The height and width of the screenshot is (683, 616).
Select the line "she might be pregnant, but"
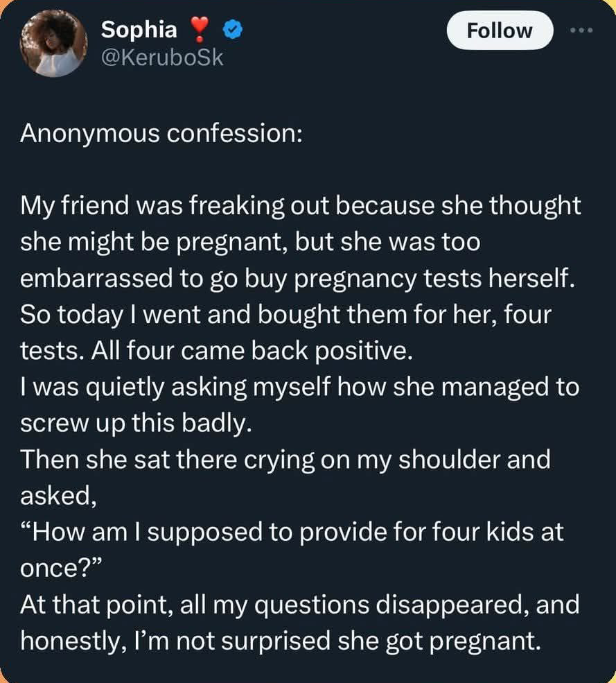[x=250, y=242]
